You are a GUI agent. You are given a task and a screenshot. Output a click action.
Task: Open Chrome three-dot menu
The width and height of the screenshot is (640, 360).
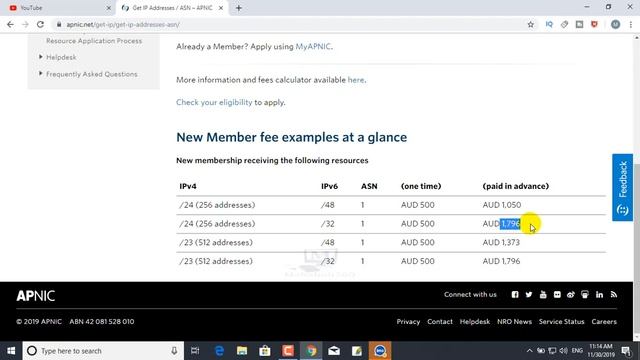631,24
